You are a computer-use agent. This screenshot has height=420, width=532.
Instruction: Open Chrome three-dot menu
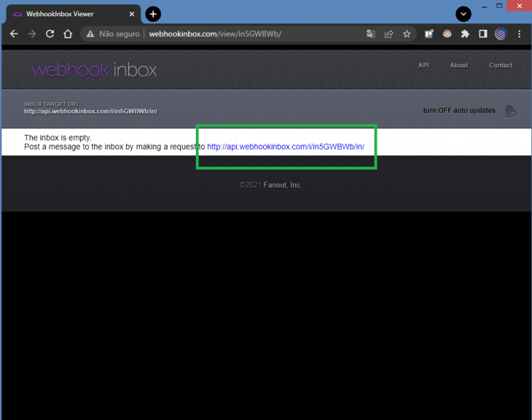519,34
